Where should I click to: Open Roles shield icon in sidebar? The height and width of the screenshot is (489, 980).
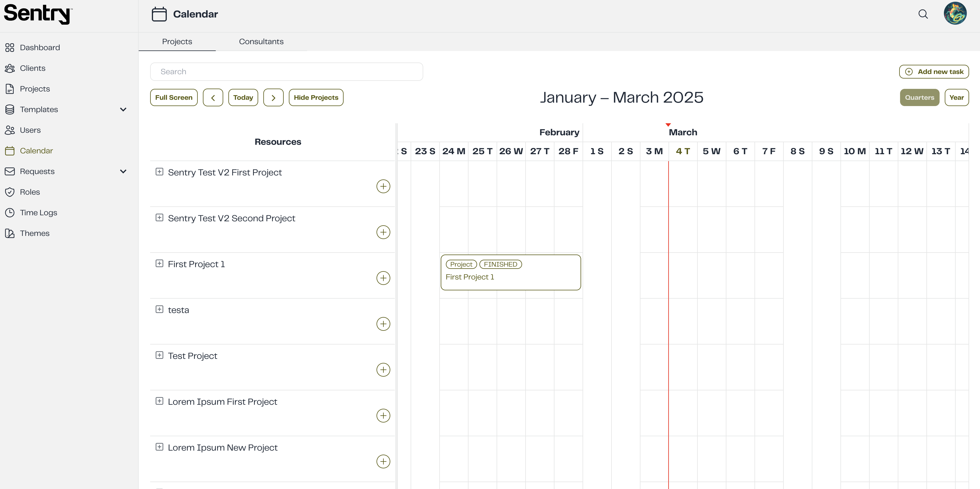point(10,192)
